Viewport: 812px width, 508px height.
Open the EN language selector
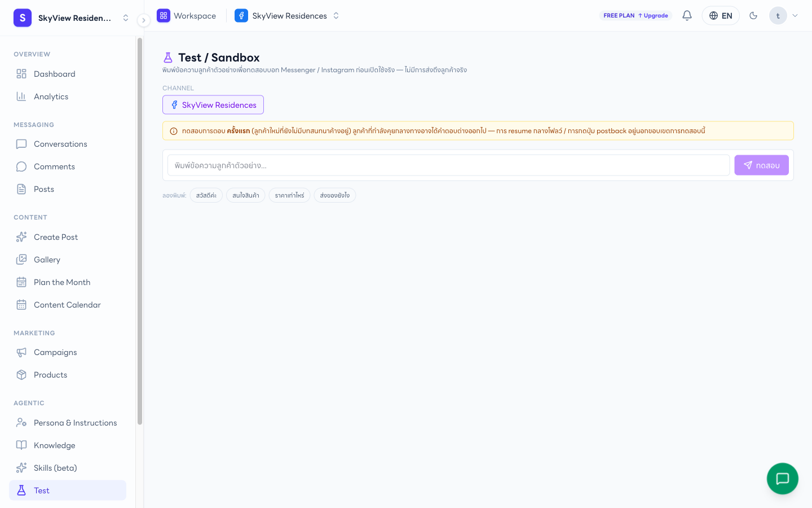click(721, 16)
